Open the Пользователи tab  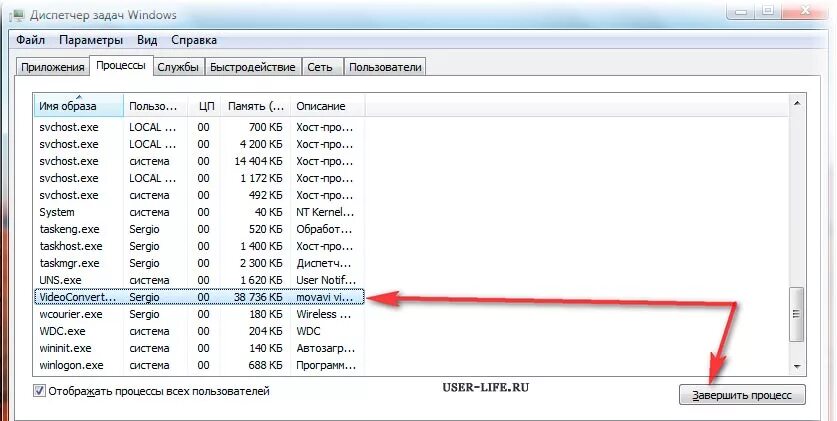[x=385, y=67]
